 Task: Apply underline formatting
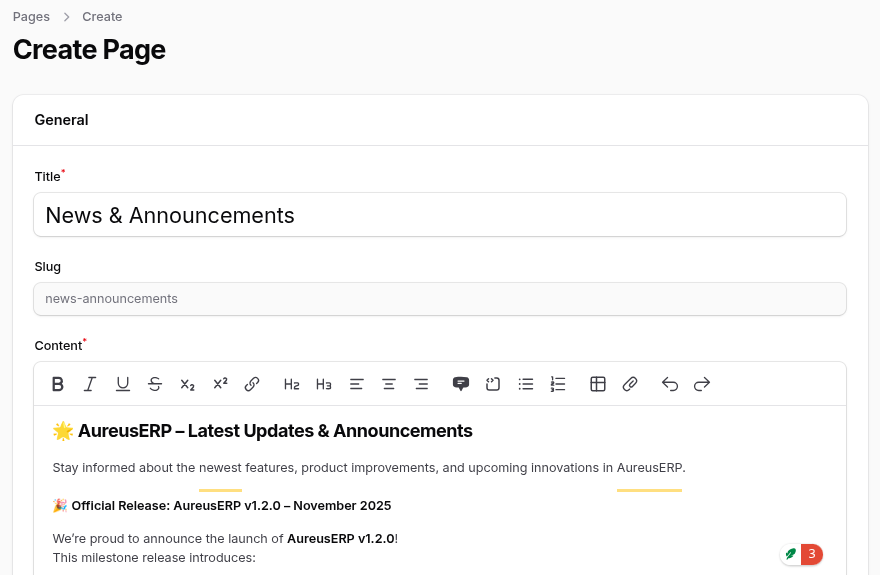click(123, 384)
